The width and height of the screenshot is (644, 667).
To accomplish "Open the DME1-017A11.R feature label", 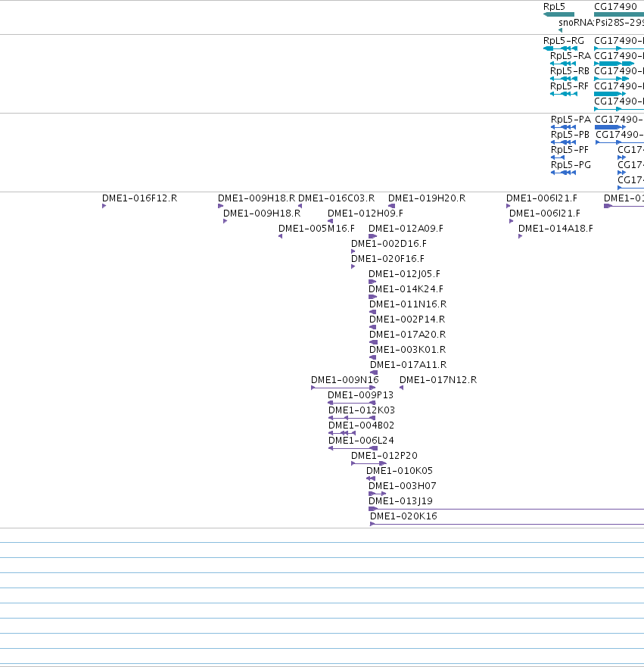I will tap(408, 365).
